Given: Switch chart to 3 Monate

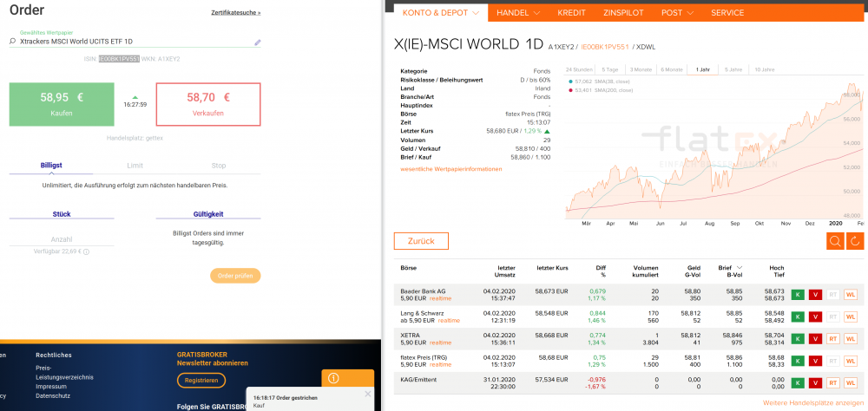Looking at the screenshot, I should click(x=641, y=69).
